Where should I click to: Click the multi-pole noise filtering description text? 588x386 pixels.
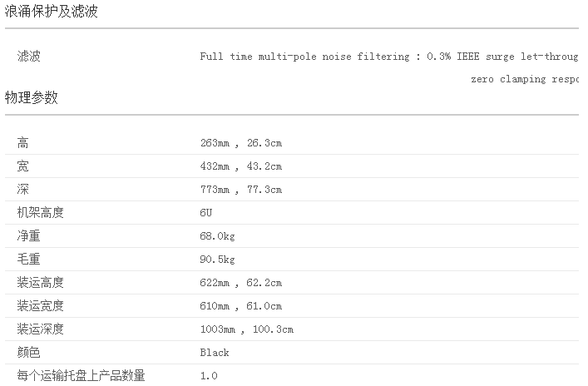point(388,57)
